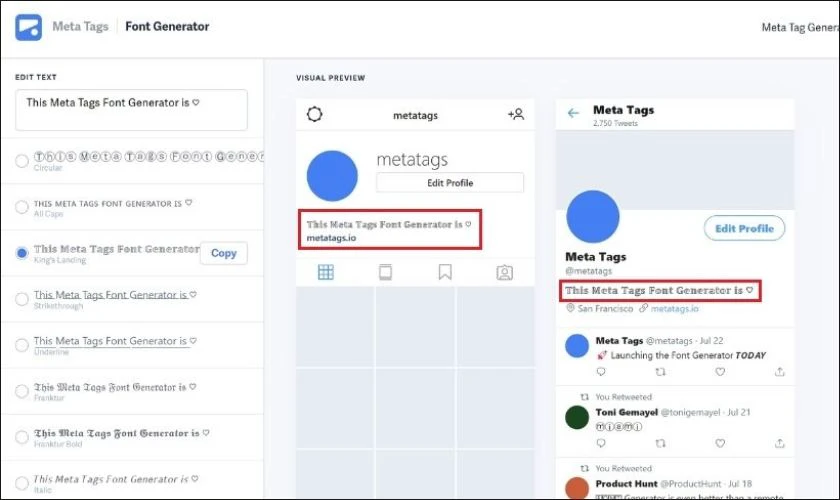Viewport: 840px width, 500px height.
Task: Open the Instagram tagged photos icon
Action: click(x=504, y=273)
